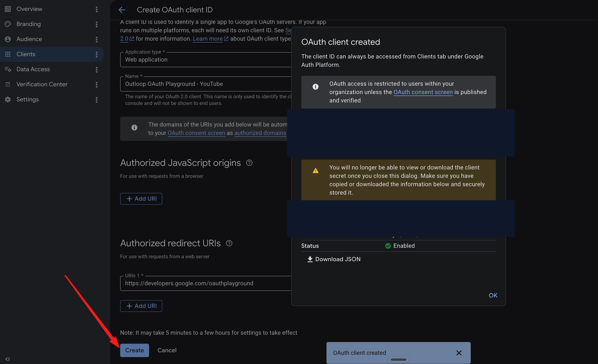Open the three-dot menu next to Settings

coord(97,100)
